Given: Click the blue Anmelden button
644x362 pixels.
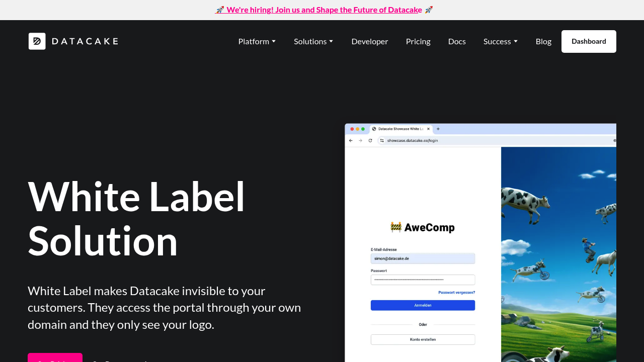Looking at the screenshot, I should [x=423, y=305].
